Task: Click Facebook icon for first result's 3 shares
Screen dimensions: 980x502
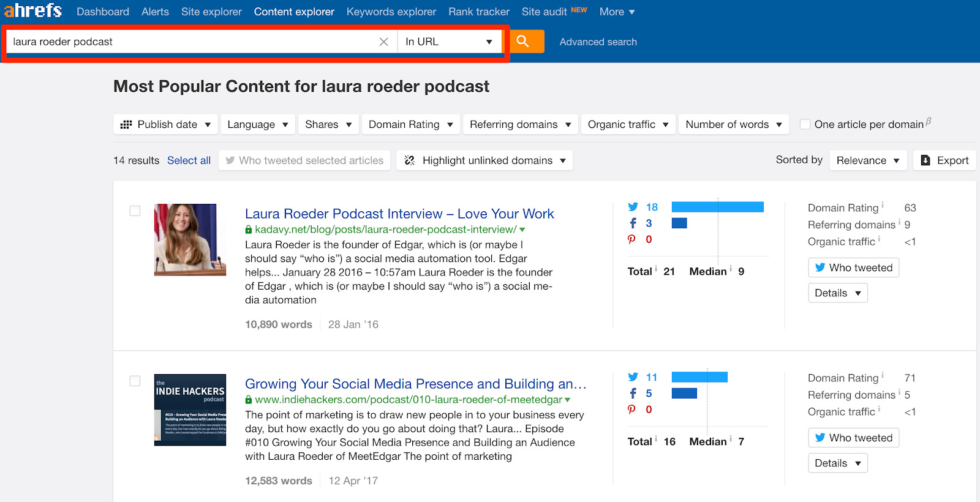Action: [x=633, y=223]
